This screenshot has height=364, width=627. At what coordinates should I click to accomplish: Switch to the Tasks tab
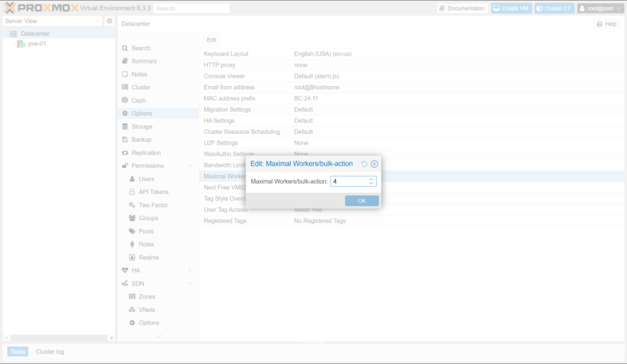pyautogui.click(x=18, y=352)
